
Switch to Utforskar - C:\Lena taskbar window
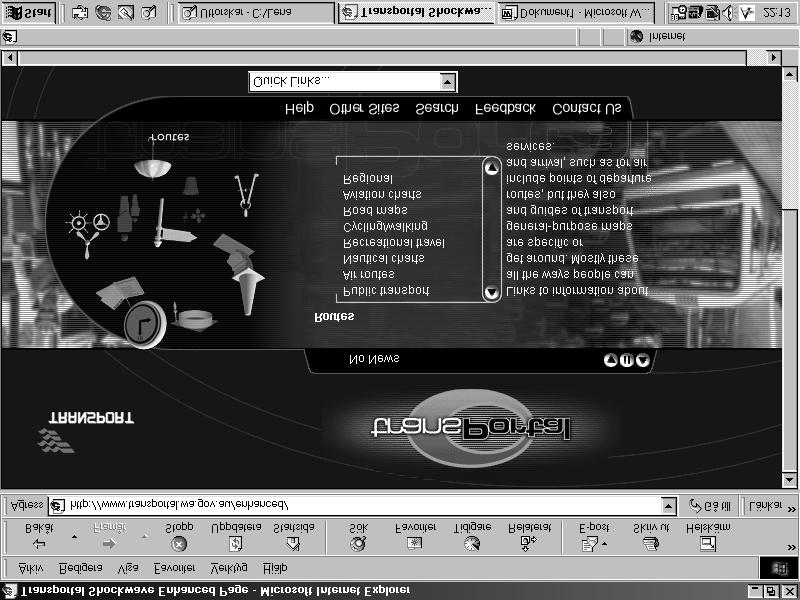[x=256, y=13]
